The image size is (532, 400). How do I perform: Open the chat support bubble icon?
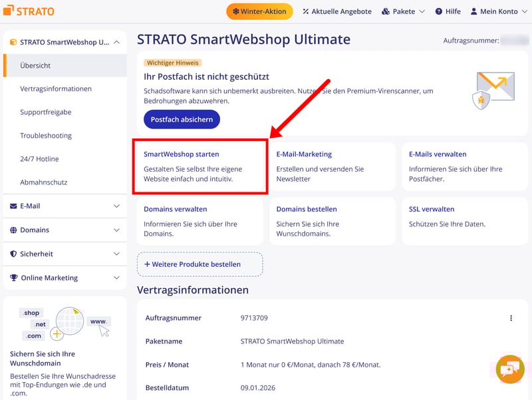[509, 369]
